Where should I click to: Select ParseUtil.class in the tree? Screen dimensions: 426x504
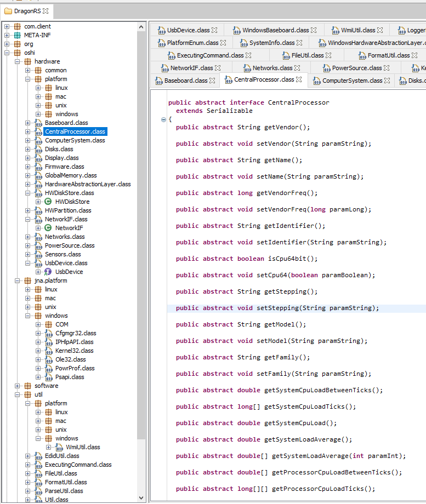point(64,491)
